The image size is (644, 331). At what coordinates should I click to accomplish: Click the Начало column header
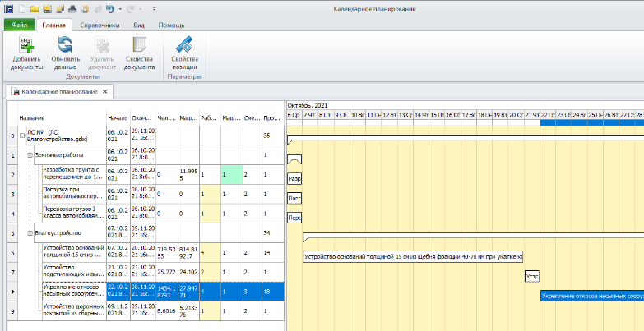point(118,118)
